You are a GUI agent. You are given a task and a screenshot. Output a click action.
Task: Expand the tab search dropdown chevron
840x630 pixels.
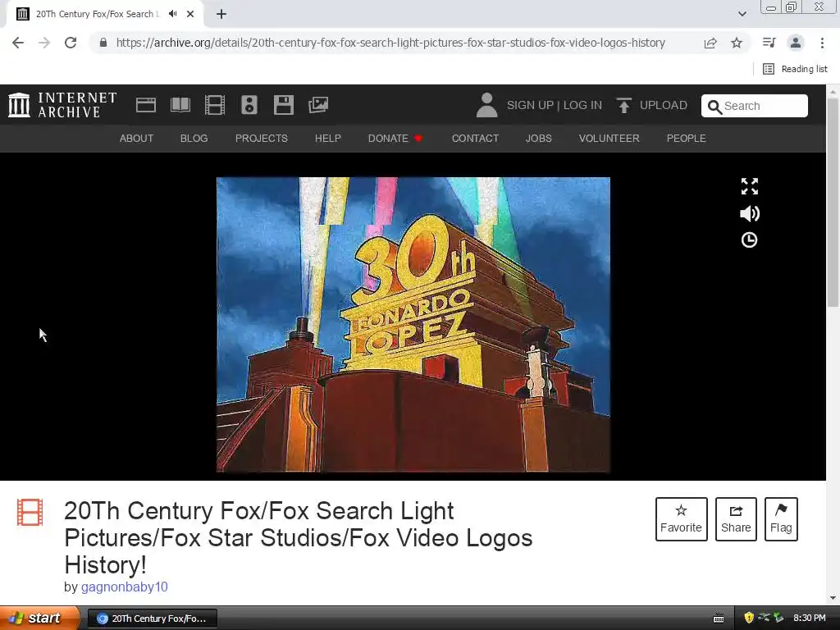(x=742, y=14)
